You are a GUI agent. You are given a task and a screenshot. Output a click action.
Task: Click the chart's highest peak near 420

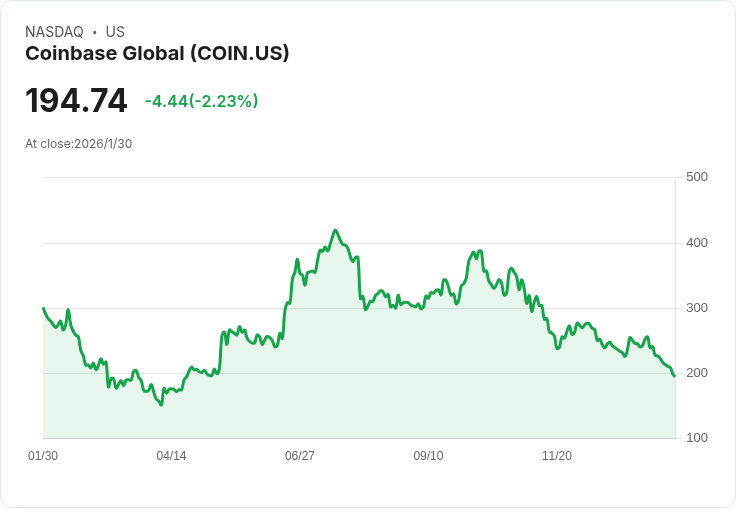point(335,230)
